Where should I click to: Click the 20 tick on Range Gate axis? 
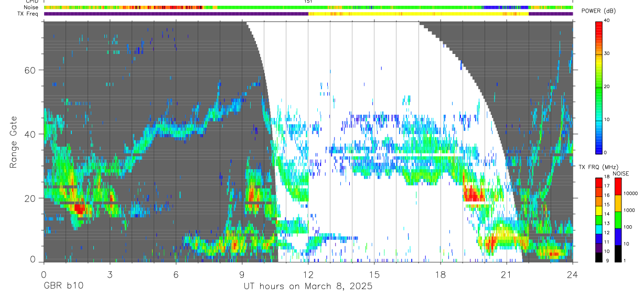coord(31,198)
